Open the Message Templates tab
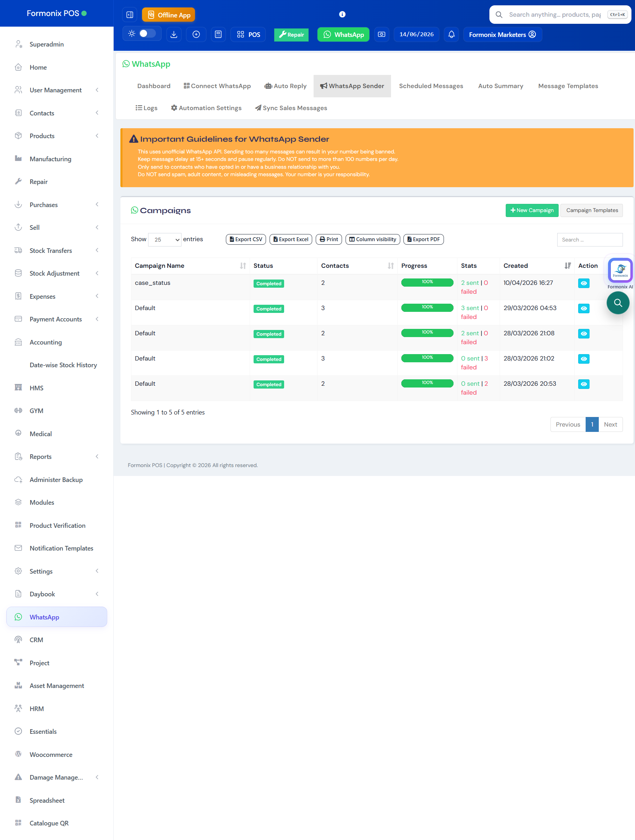Image resolution: width=635 pixels, height=840 pixels. pyautogui.click(x=568, y=86)
